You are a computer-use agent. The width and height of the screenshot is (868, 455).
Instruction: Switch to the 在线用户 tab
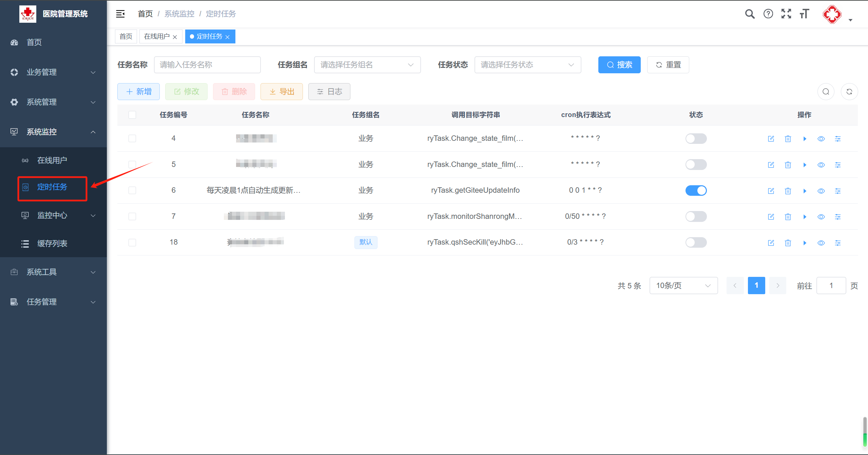click(x=157, y=37)
